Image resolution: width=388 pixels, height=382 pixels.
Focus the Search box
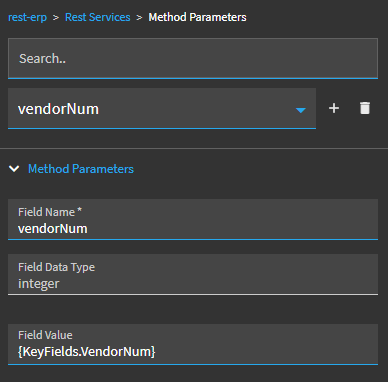(x=193, y=58)
